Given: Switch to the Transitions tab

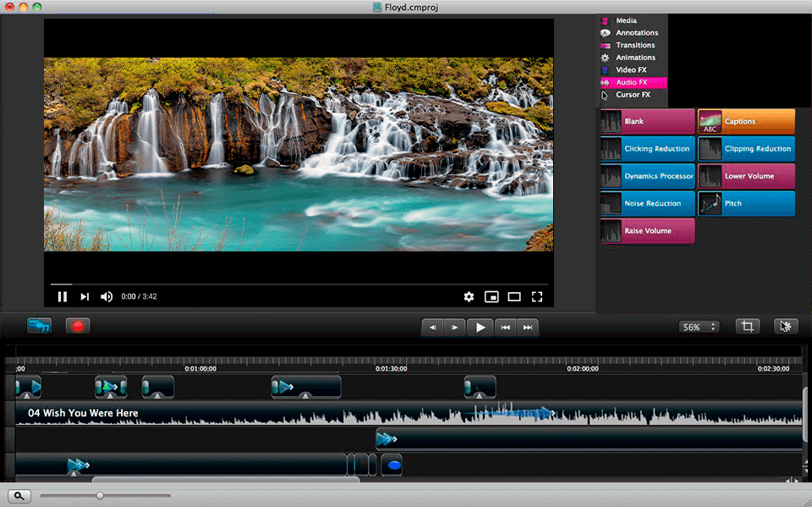Looking at the screenshot, I should click(634, 45).
